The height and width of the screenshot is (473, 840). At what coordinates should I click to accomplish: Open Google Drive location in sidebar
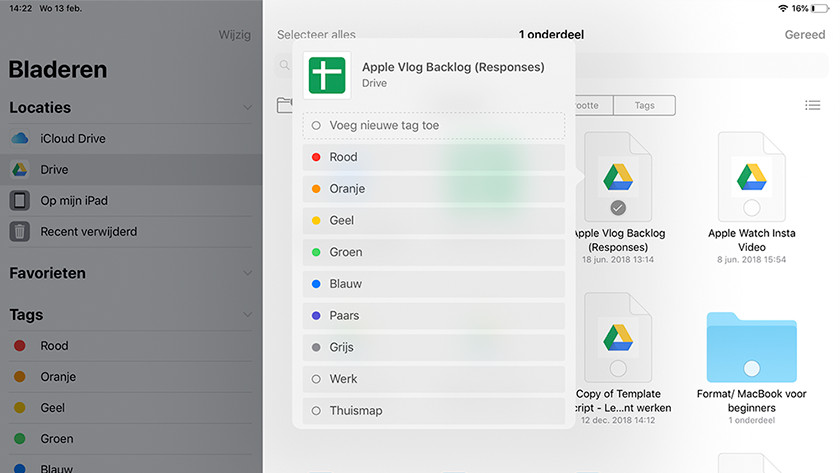point(54,170)
